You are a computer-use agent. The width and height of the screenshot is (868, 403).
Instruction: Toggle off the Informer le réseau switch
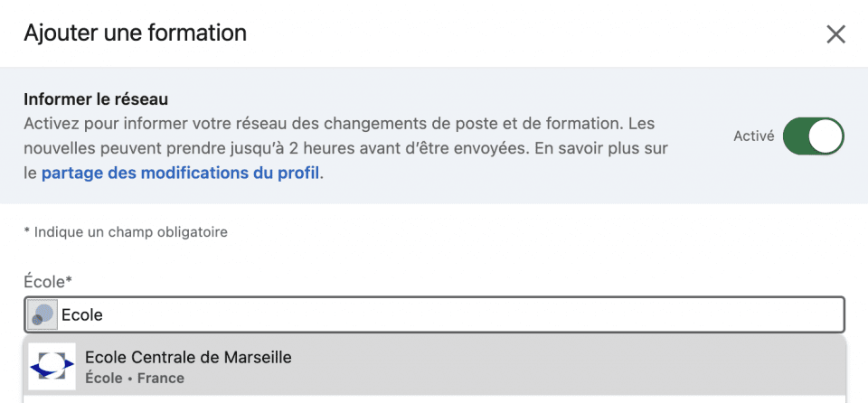(x=813, y=136)
